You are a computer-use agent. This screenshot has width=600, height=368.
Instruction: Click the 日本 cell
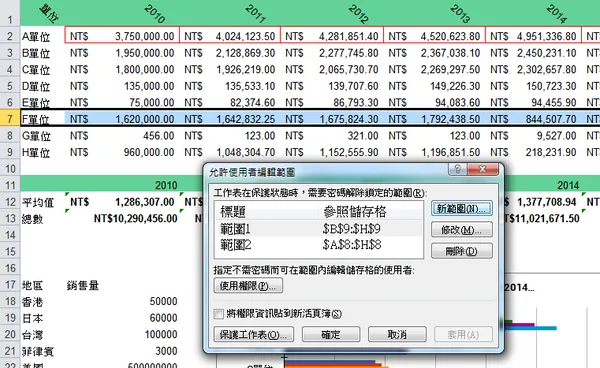coord(42,318)
